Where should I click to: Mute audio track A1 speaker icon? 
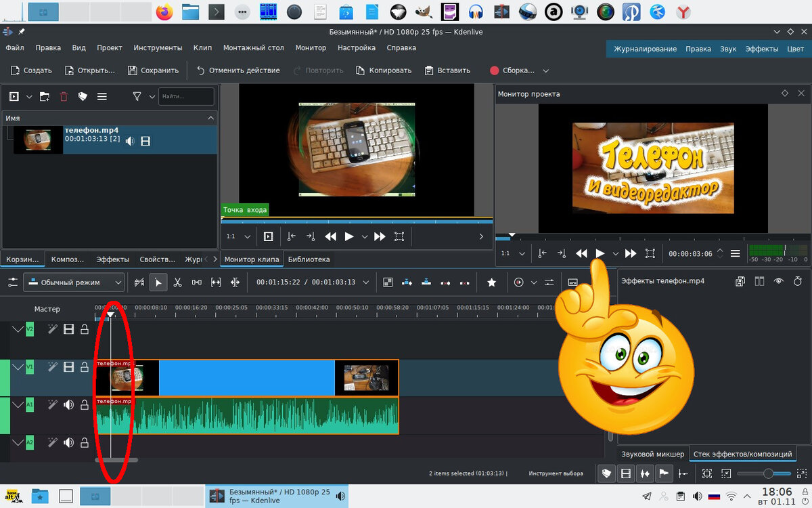(x=68, y=405)
